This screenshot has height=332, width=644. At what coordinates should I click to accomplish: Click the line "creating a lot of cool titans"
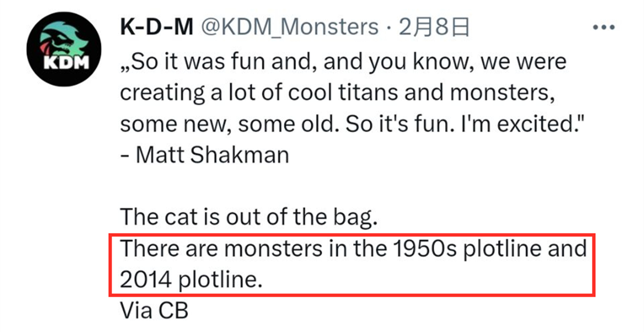[337, 93]
